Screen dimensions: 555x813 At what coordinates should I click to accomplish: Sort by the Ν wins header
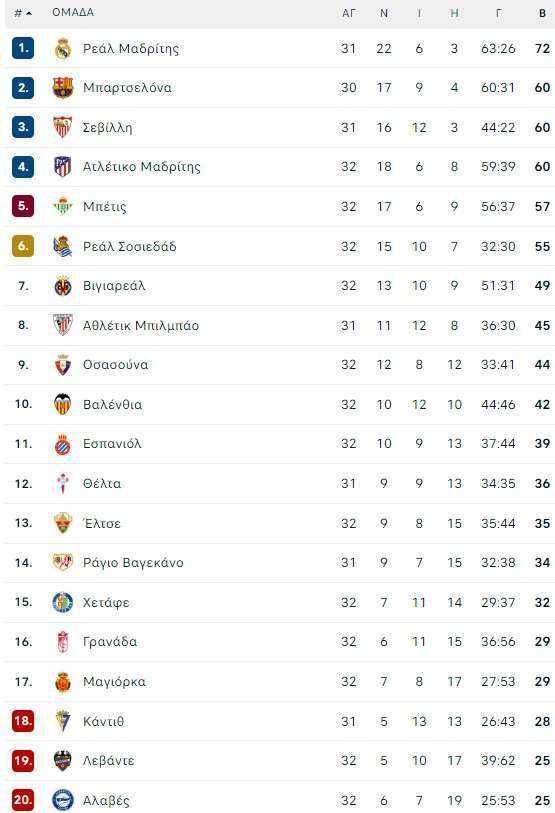(384, 13)
